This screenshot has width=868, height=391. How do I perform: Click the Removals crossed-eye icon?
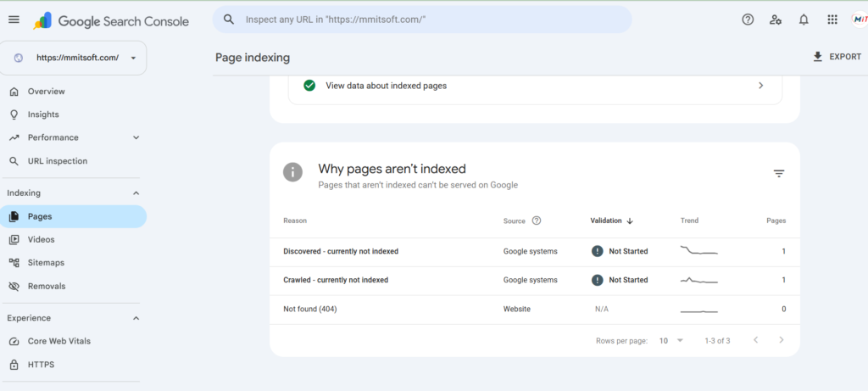pos(14,287)
